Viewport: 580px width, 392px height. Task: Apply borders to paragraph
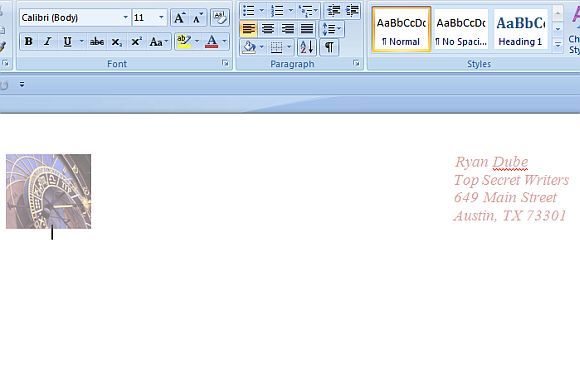276,47
